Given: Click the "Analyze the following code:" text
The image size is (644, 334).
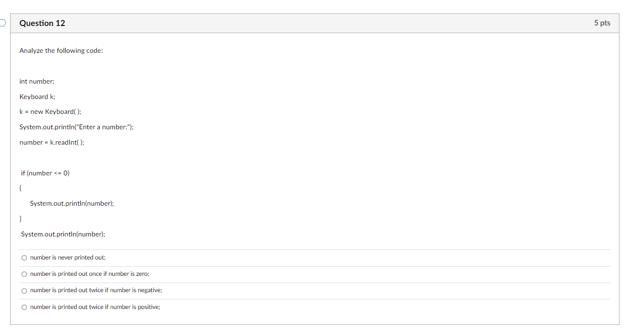Looking at the screenshot, I should click(61, 50).
